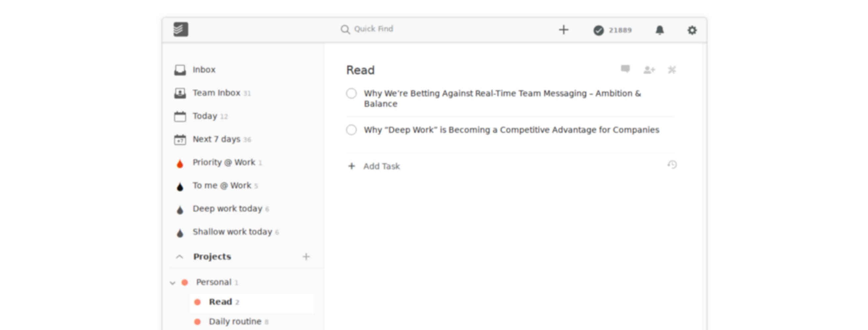Click the Todoist logo icon
The width and height of the screenshot is (868, 330).
point(181,29)
